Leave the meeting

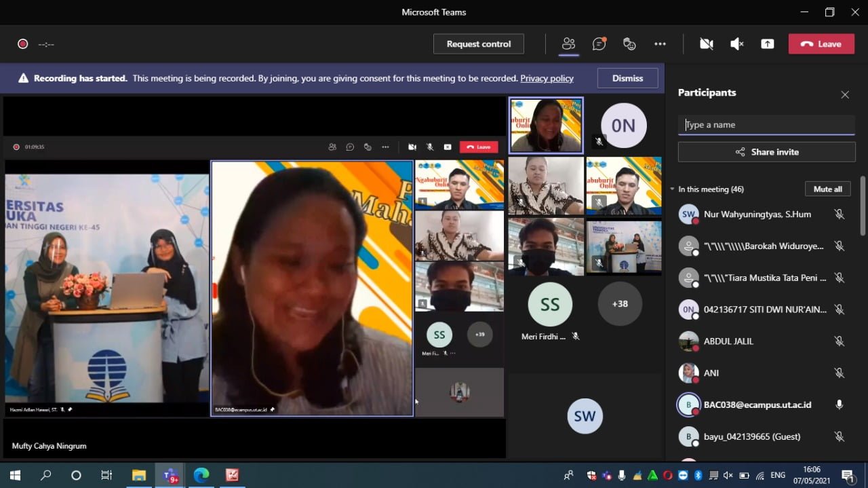pos(821,44)
